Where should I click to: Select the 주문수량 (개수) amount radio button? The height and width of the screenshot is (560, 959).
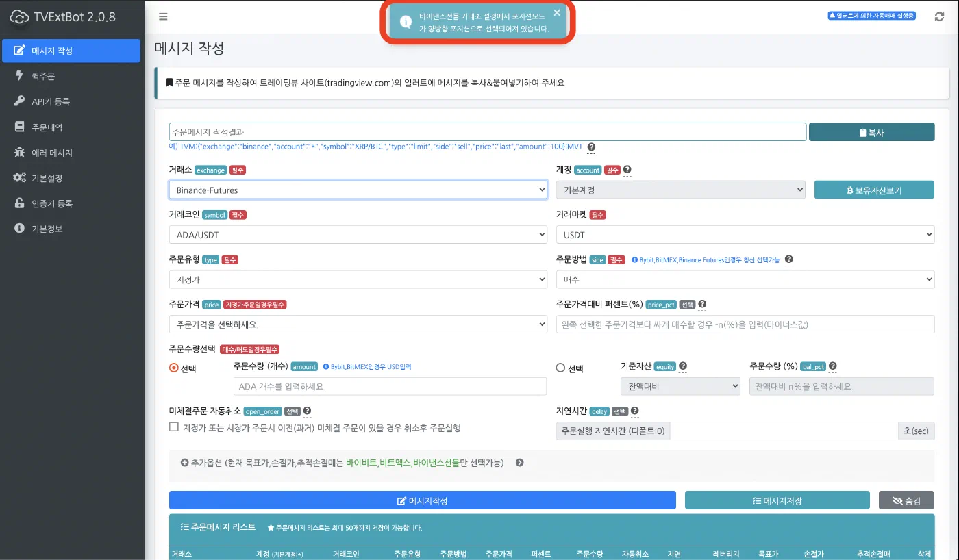click(174, 368)
